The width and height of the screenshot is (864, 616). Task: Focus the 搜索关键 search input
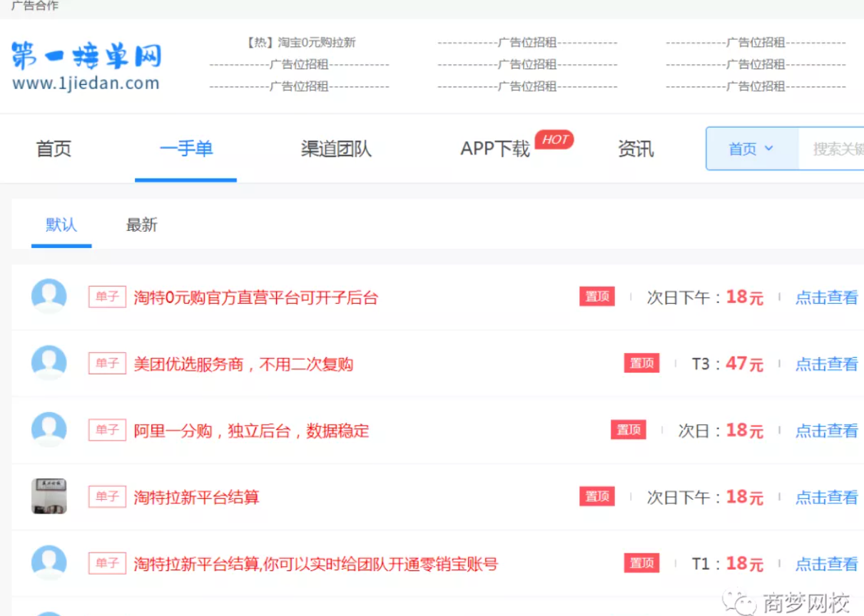tap(830, 149)
